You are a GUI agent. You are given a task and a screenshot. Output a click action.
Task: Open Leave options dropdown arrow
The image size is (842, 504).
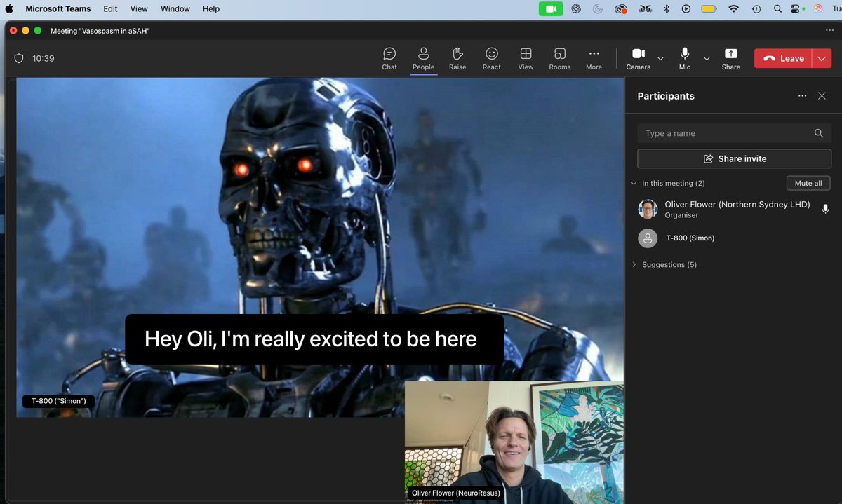822,58
